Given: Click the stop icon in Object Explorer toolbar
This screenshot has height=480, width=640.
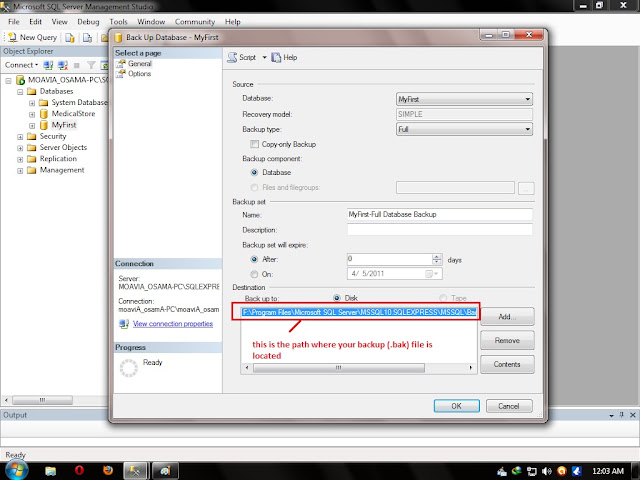Looking at the screenshot, I should pos(76,65).
